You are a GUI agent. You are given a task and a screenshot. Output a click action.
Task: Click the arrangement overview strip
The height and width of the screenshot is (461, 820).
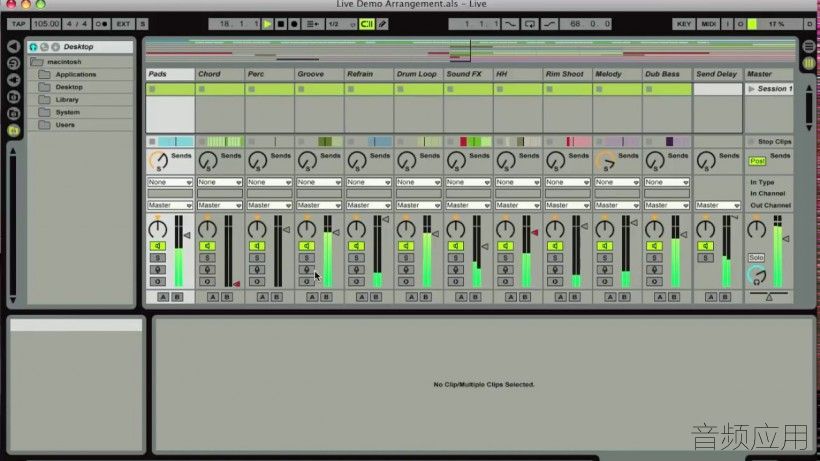click(x=471, y=51)
